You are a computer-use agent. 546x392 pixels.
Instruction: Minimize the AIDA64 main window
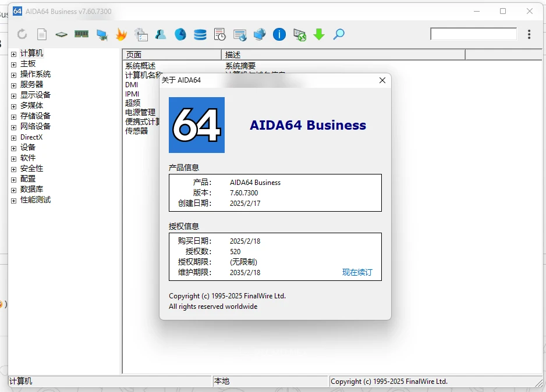click(x=477, y=11)
